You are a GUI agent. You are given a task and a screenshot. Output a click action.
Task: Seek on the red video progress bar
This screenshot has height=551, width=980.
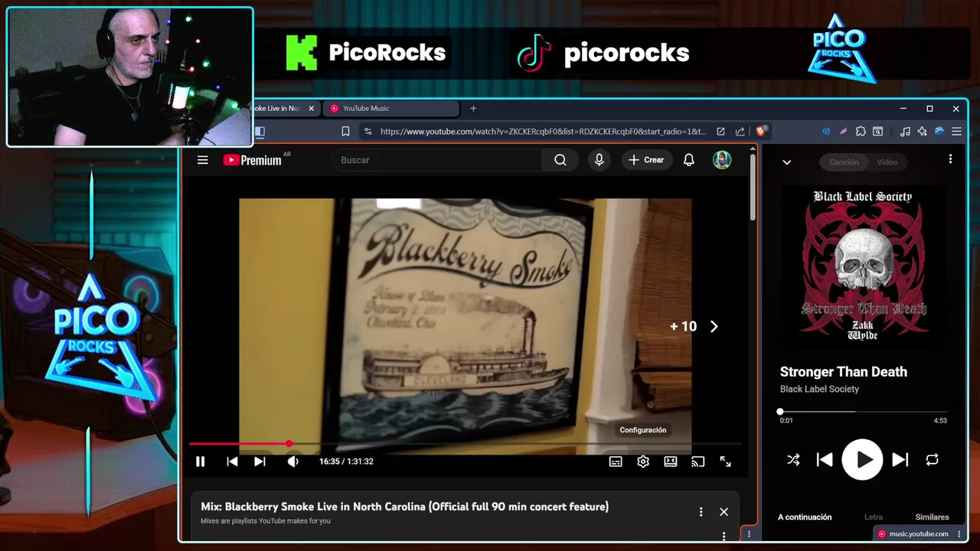click(x=465, y=444)
